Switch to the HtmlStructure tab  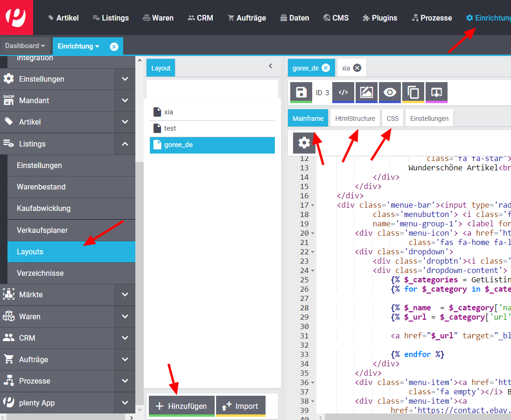pyautogui.click(x=355, y=119)
